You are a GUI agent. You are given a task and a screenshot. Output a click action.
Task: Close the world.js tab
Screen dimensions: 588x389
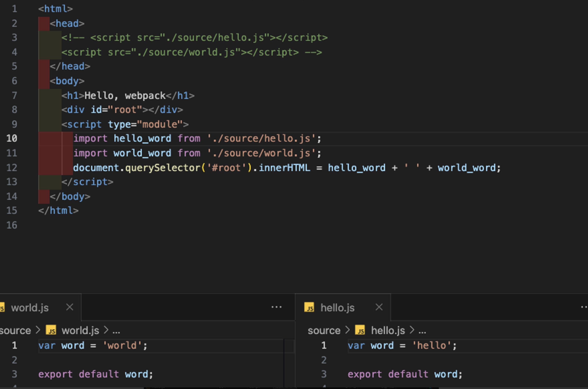[70, 307]
